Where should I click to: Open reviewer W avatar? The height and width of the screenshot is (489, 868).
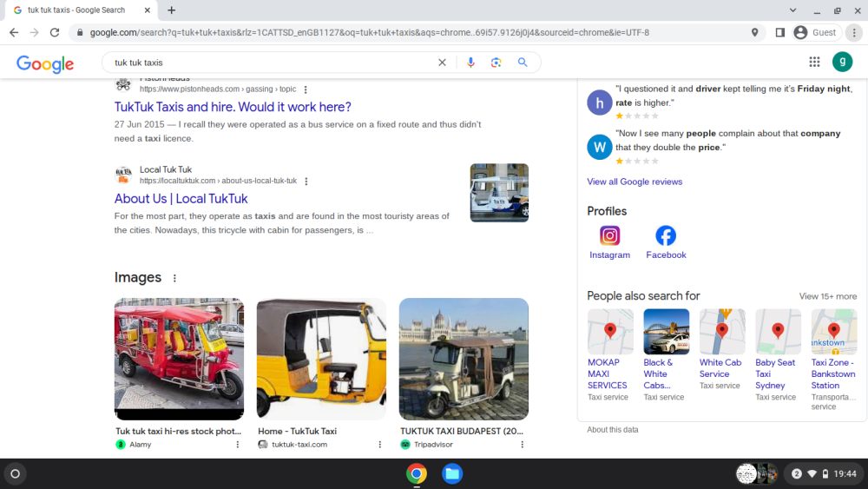600,148
